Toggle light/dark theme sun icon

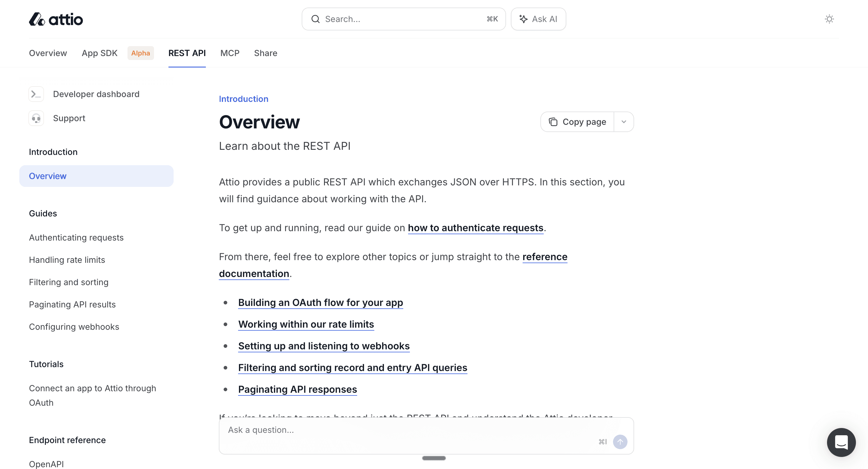coord(829,19)
